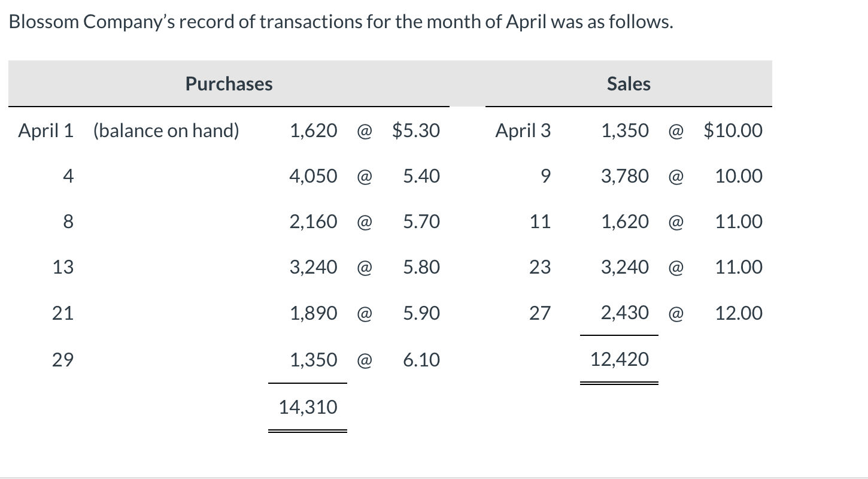Click sales date 27
Screen dimensions: 868x479
coord(539,313)
